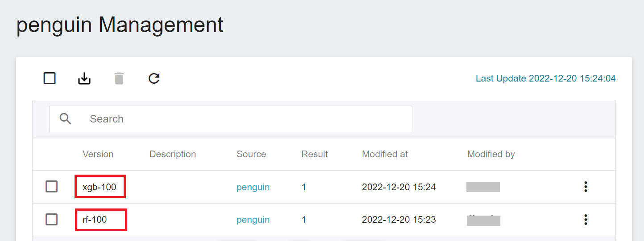Image resolution: width=644 pixels, height=241 pixels.
Task: Type in the Search field
Action: (245, 119)
